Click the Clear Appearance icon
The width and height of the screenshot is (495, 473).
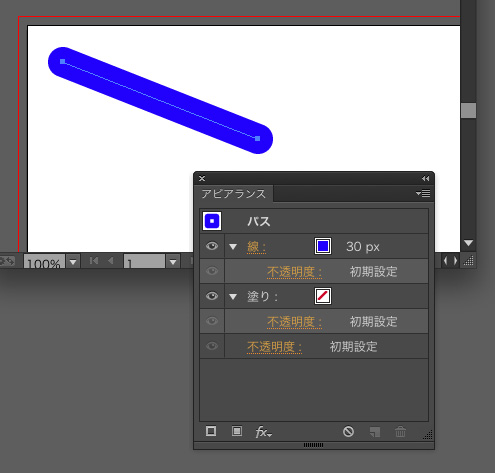(348, 431)
